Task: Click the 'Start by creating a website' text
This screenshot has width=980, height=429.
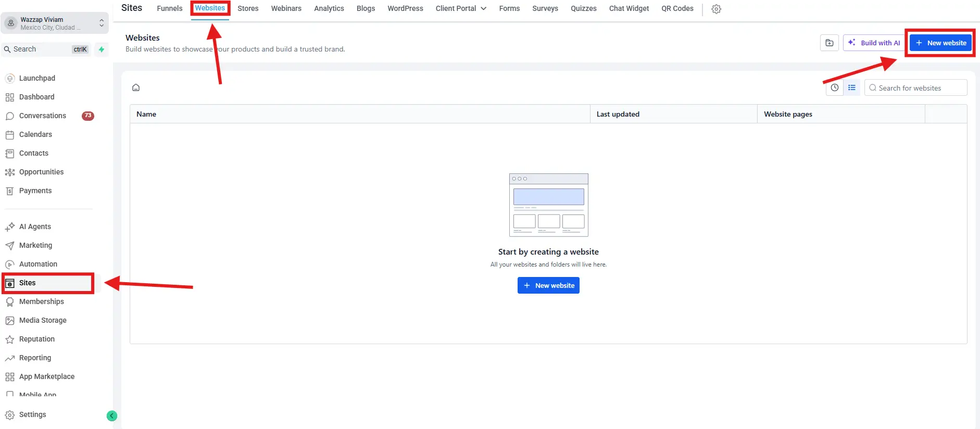Action: coord(548,252)
